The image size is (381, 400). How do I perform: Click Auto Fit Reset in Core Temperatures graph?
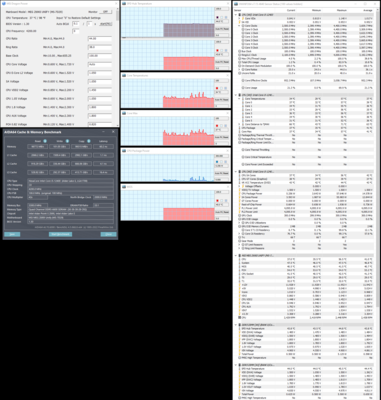pyautogui.click(x=222, y=100)
